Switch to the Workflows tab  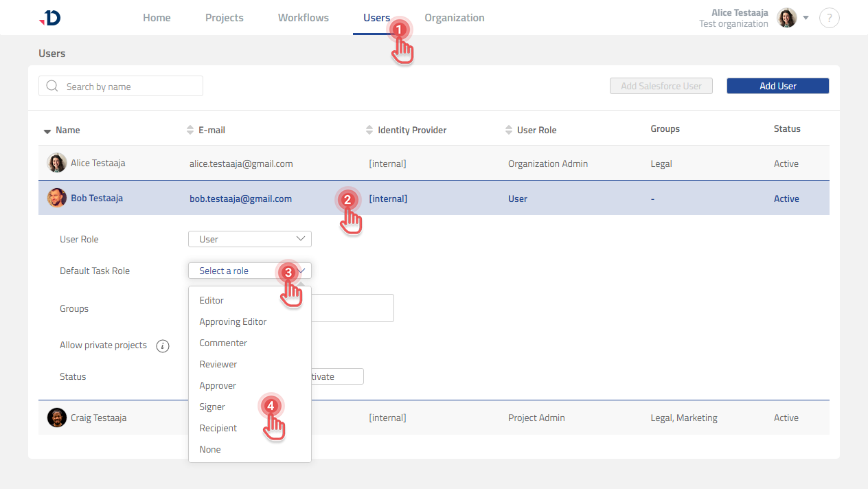[303, 17]
